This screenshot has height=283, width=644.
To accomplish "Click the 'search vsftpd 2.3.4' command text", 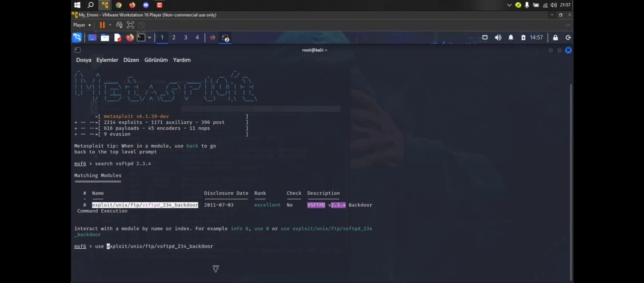I will [x=123, y=164].
